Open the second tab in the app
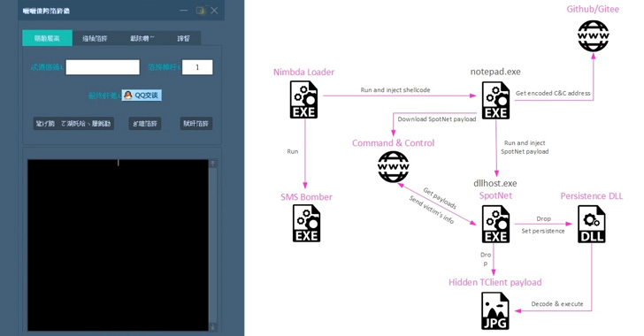The width and height of the screenshot is (644, 336). click(95, 38)
